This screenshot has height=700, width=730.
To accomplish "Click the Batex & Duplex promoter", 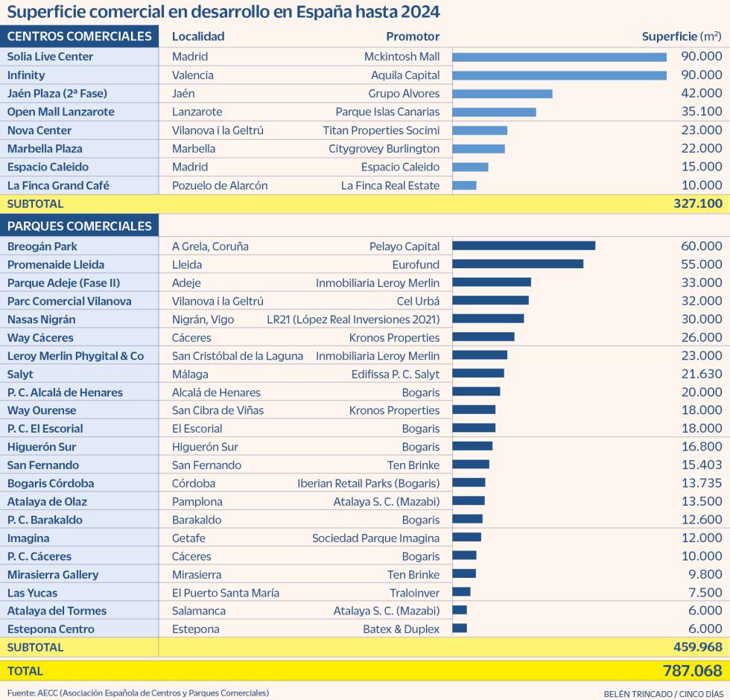I will coord(401,629).
